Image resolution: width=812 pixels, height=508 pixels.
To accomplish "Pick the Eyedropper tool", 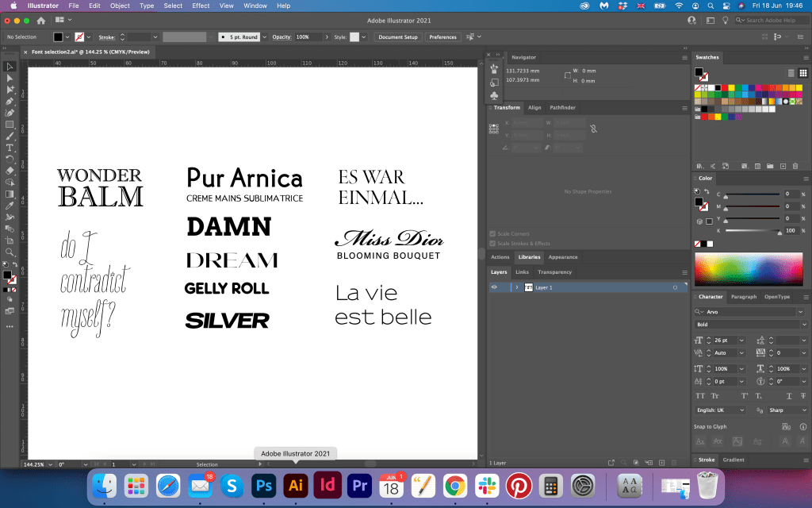I will (10, 206).
